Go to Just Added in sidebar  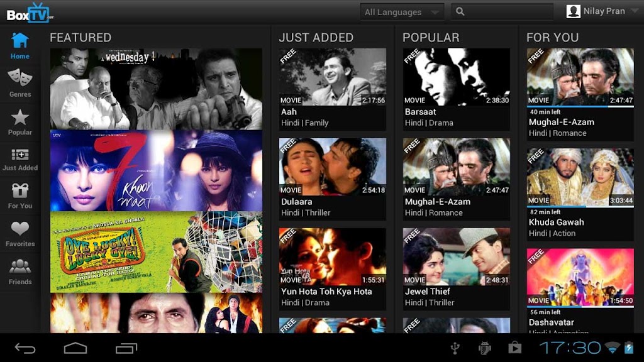coord(19,159)
